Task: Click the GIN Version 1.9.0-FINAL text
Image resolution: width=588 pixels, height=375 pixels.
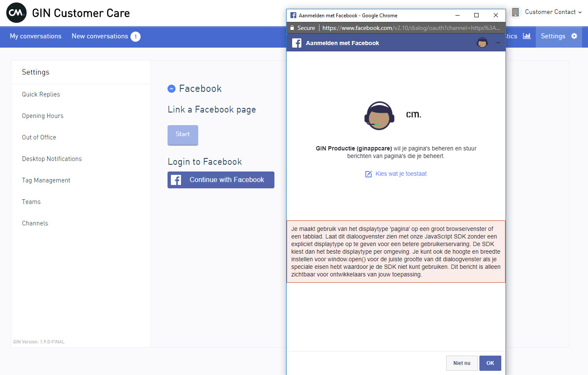Action: [39, 342]
